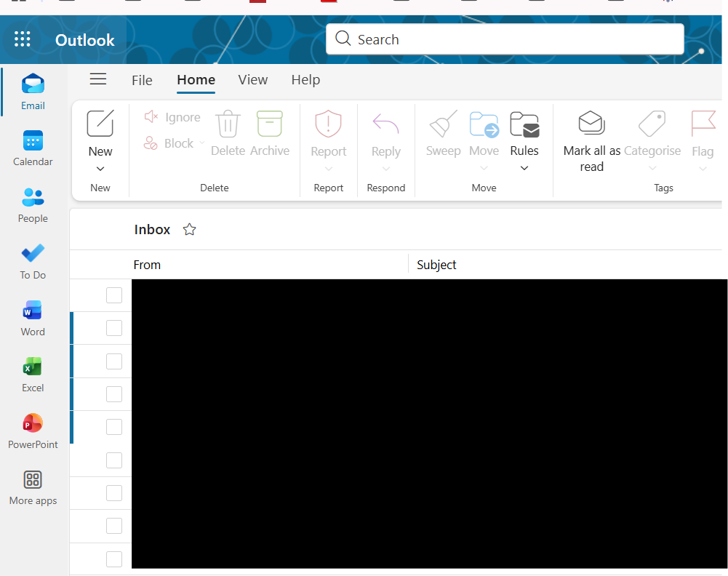Check the checkbox on the second message row
728x576 pixels.
click(113, 328)
